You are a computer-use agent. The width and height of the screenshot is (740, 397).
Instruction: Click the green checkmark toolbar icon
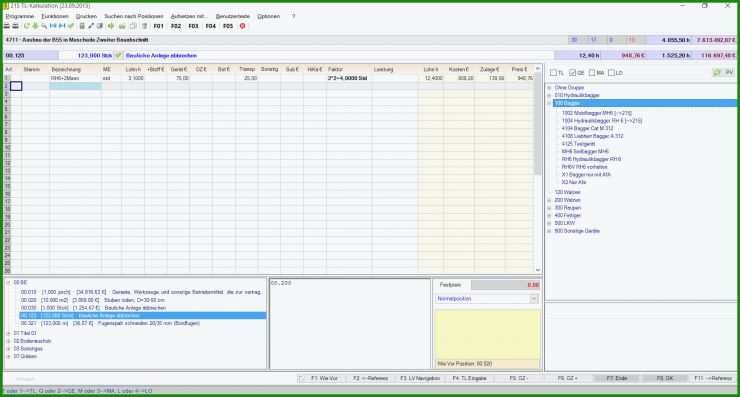[x=71, y=26]
